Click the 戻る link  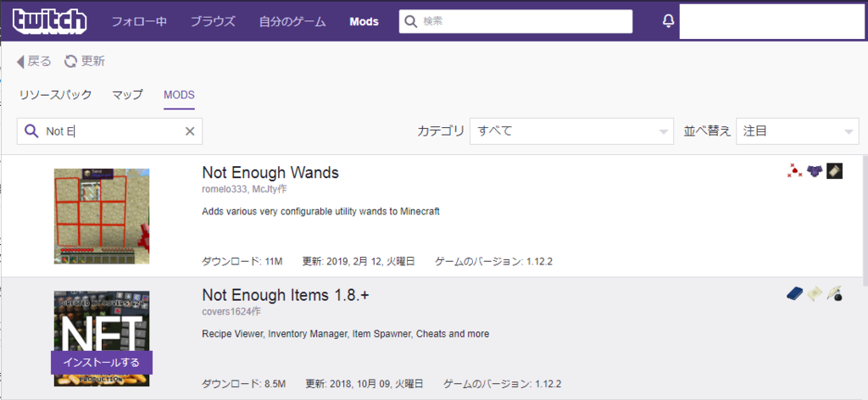click(39, 61)
